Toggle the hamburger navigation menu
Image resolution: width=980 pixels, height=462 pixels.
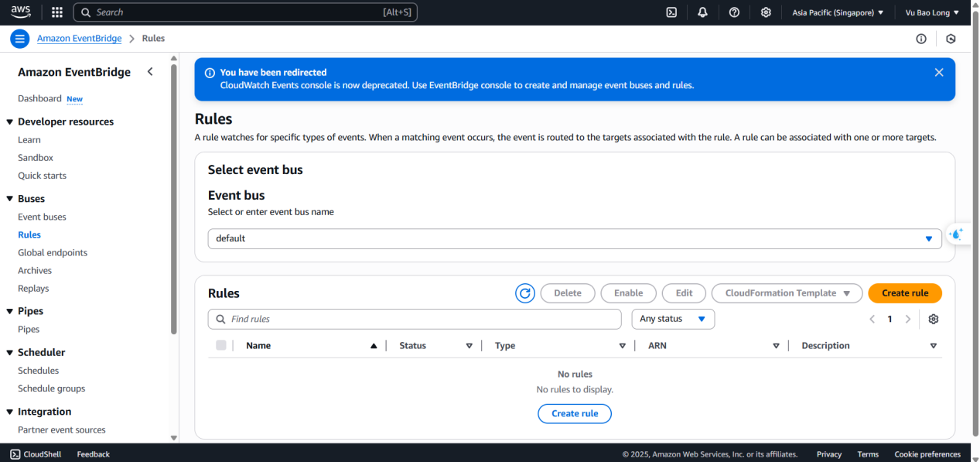click(x=21, y=39)
